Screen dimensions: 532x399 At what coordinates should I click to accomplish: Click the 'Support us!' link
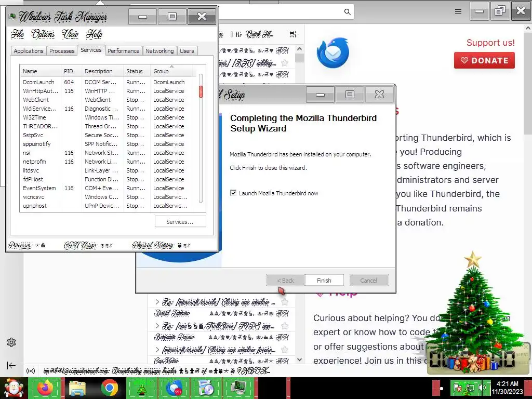490,43
